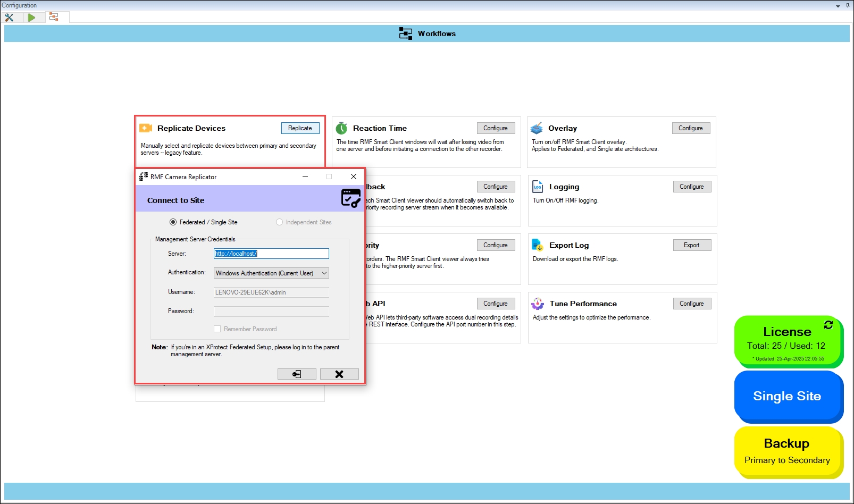Click the Overlay layers icon
This screenshot has height=504, width=854.
click(x=537, y=128)
